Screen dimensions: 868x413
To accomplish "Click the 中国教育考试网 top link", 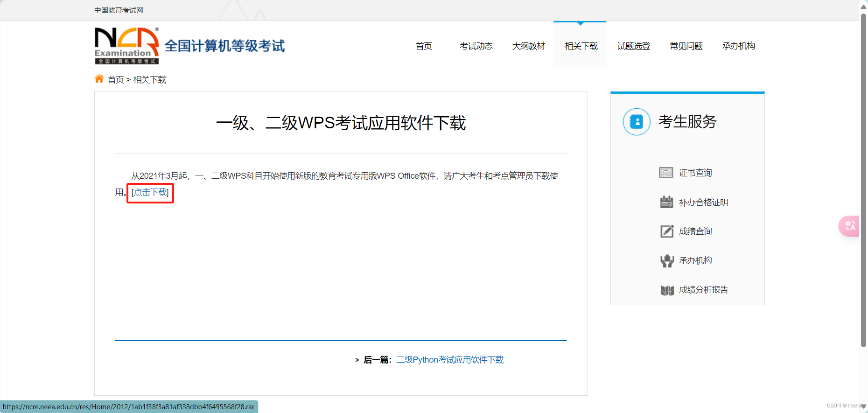I will (119, 10).
